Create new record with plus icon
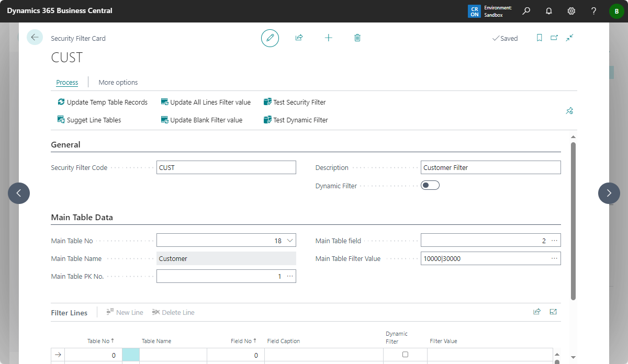Viewport: 628px width, 364px height. tap(328, 38)
